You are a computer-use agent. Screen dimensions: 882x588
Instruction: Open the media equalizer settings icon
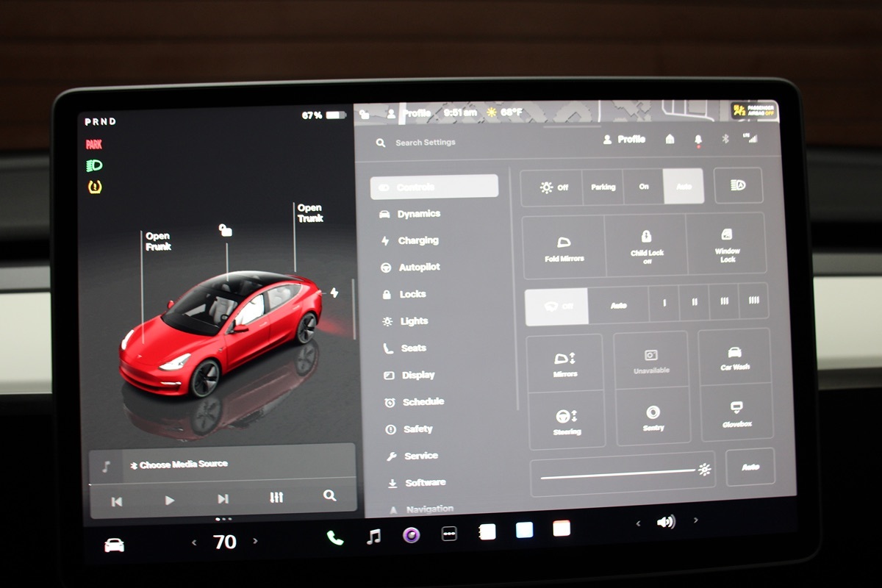point(276,498)
